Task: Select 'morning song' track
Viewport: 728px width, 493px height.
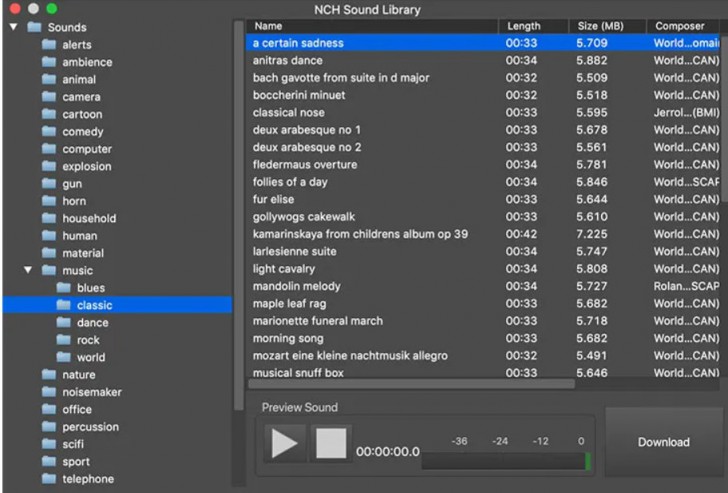Action: [483, 338]
